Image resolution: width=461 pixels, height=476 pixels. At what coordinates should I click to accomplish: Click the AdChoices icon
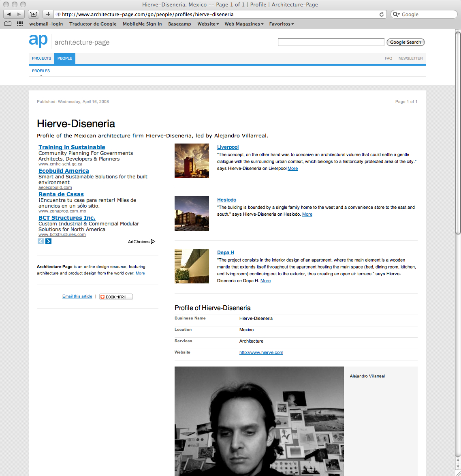(x=153, y=242)
